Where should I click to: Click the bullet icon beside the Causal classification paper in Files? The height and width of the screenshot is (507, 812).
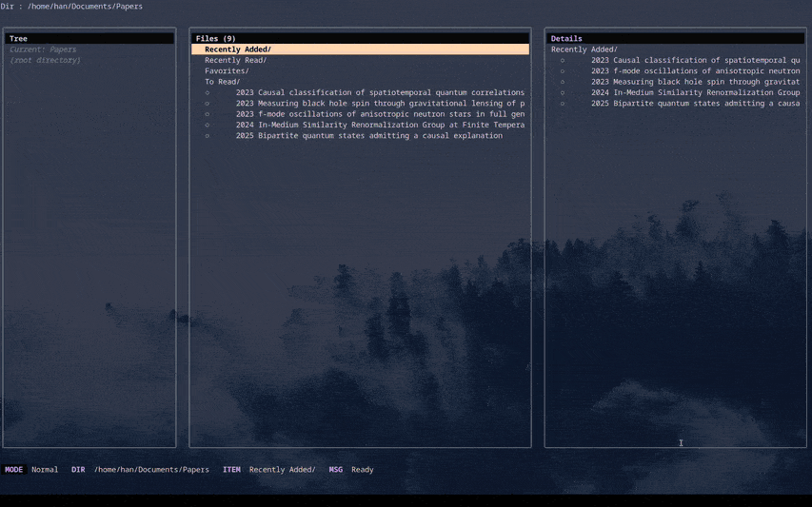tap(208, 93)
